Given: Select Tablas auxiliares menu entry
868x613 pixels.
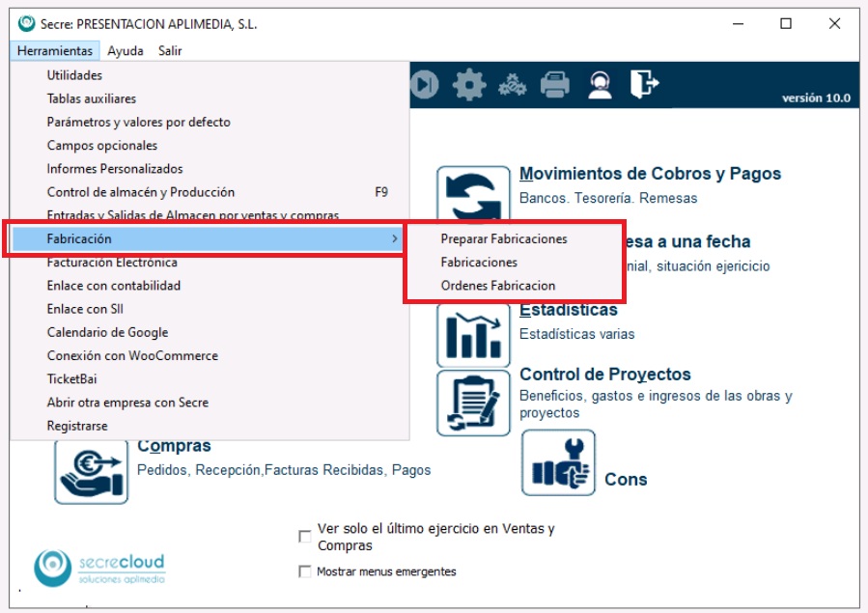Looking at the screenshot, I should click(91, 98).
